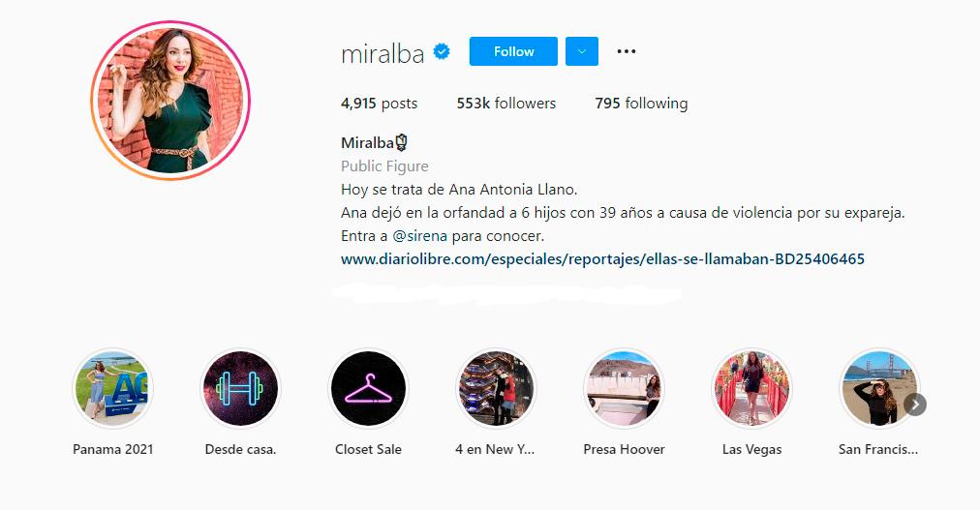Image resolution: width=980 pixels, height=510 pixels.
Task: View the 553k followers list
Action: coord(506,103)
